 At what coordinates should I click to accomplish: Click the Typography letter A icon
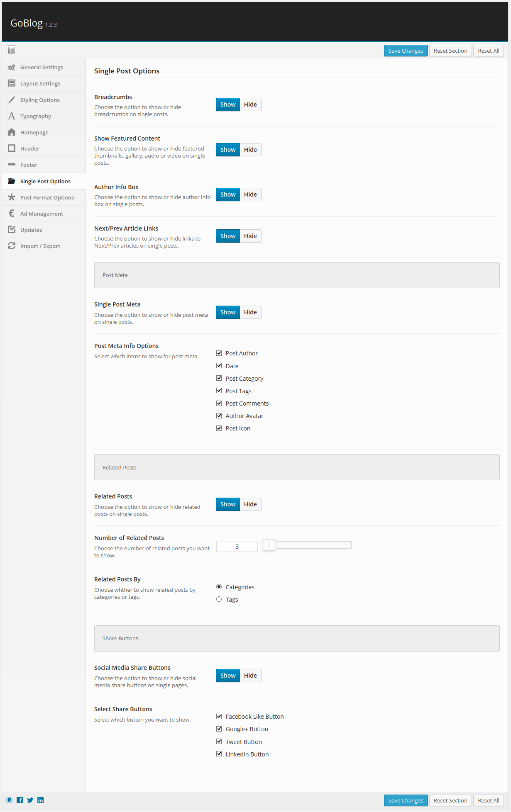[x=12, y=116]
